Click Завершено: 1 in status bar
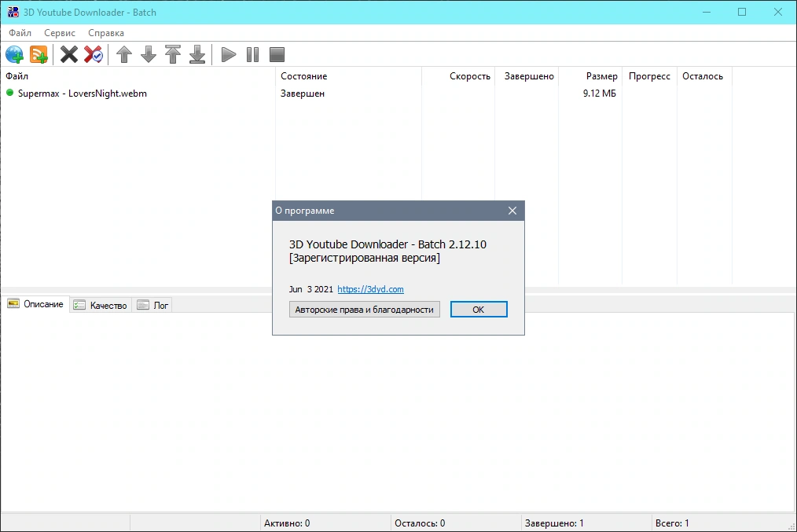This screenshot has width=797, height=532. (x=554, y=523)
